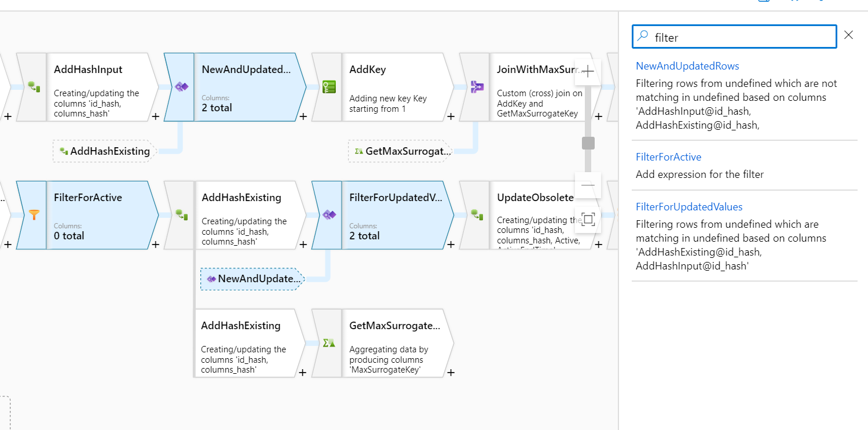The width and height of the screenshot is (868, 430).
Task: Click the zoom slider handle
Action: coord(588,143)
